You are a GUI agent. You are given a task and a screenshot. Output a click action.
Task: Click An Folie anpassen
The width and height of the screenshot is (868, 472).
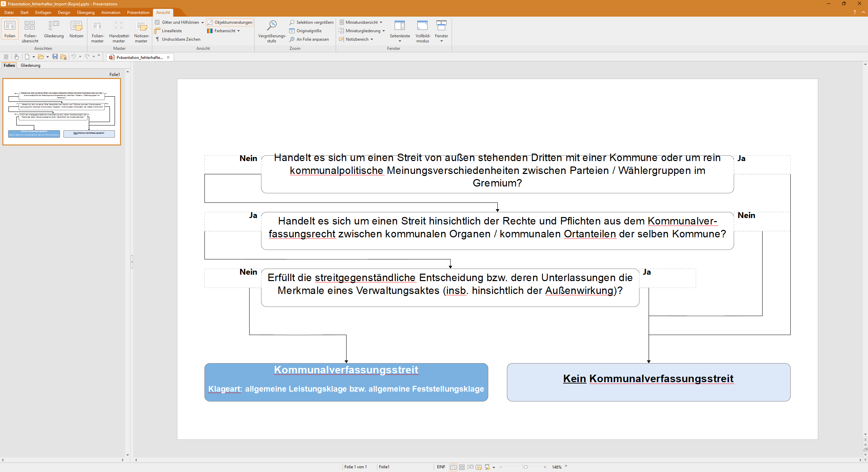click(309, 39)
